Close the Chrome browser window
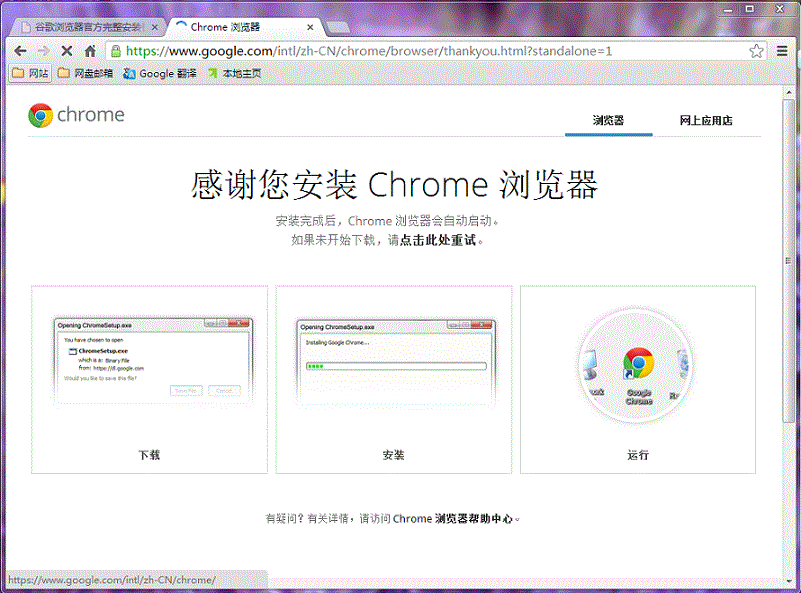Image resolution: width=801 pixels, height=593 pixels. coord(780,9)
